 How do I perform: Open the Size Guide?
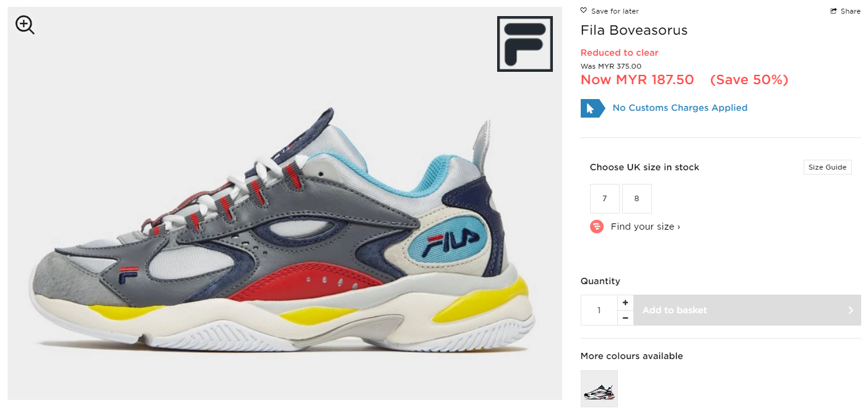click(x=828, y=167)
